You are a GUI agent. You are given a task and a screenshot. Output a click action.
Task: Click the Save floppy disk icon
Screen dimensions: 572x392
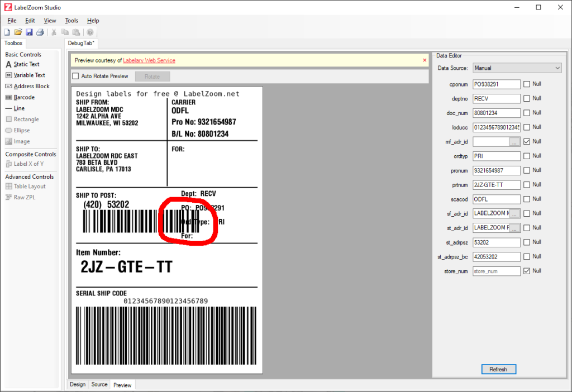29,32
